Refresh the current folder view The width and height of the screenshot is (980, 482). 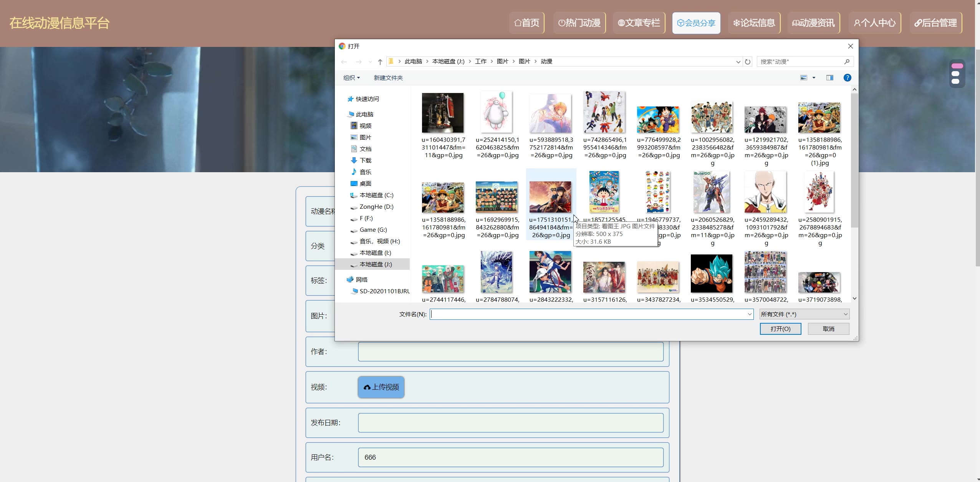click(747, 61)
